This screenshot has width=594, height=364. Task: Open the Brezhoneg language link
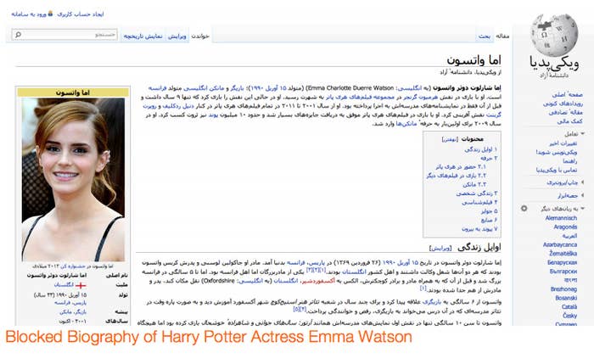(563, 289)
